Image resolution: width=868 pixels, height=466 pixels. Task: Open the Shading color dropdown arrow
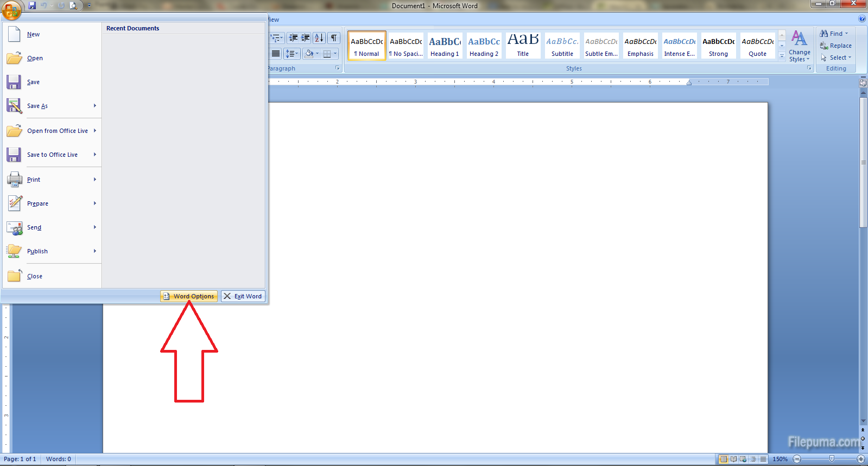click(x=318, y=54)
